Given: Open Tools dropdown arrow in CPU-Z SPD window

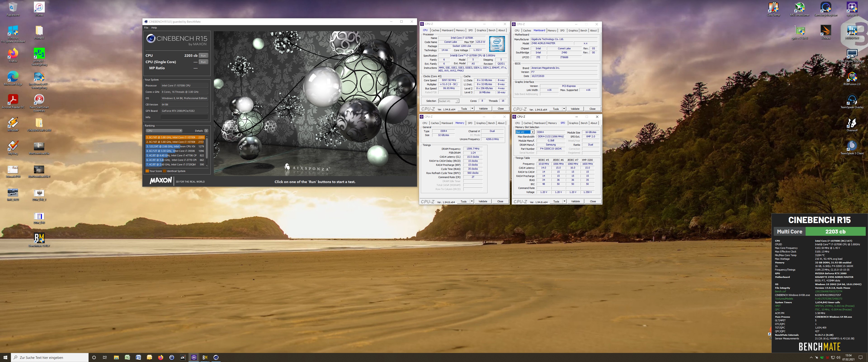Looking at the screenshot, I should coord(564,201).
